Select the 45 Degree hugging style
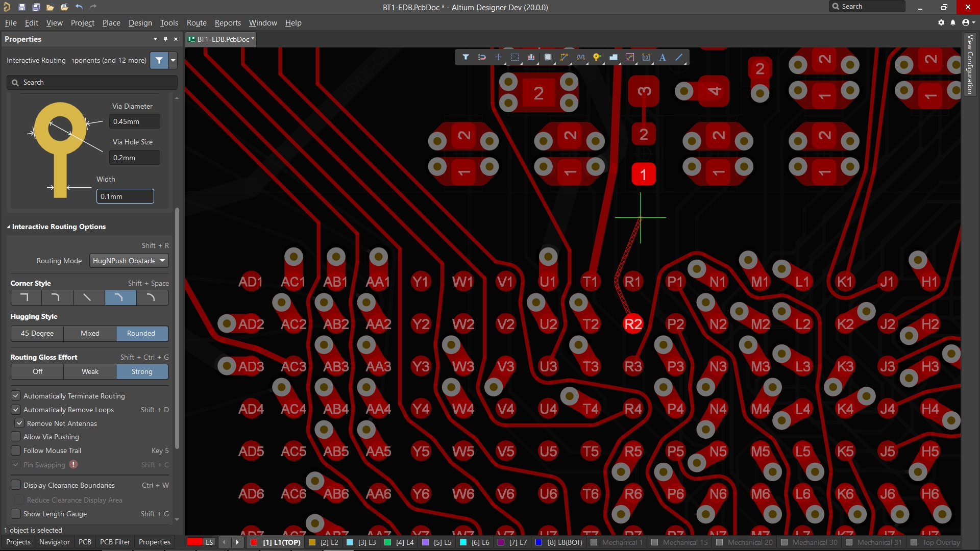 pos(37,333)
